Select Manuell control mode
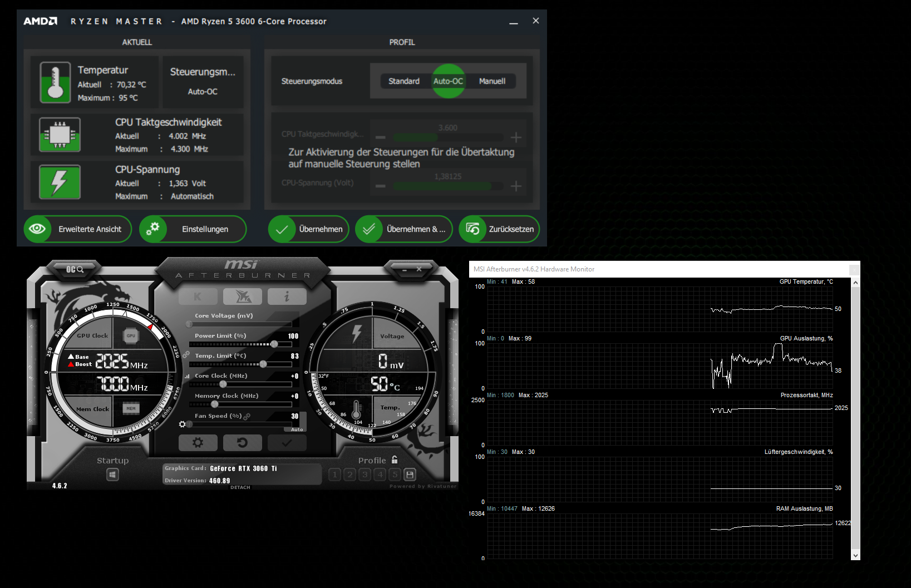 click(x=493, y=81)
